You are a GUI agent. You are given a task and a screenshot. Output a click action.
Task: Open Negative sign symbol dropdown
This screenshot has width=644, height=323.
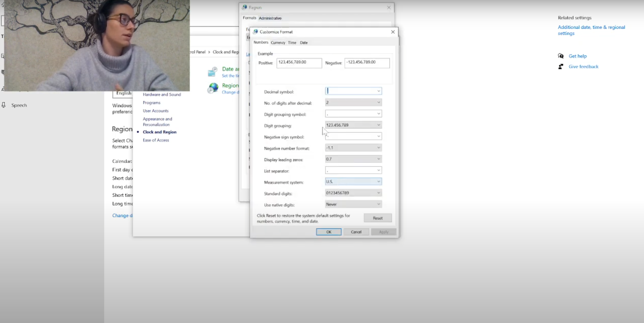pyautogui.click(x=353, y=136)
